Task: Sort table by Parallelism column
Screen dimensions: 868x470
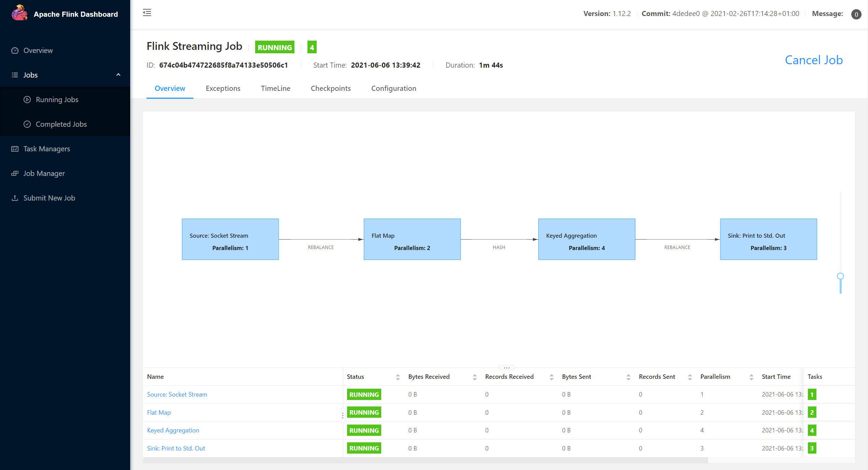Action: point(751,377)
